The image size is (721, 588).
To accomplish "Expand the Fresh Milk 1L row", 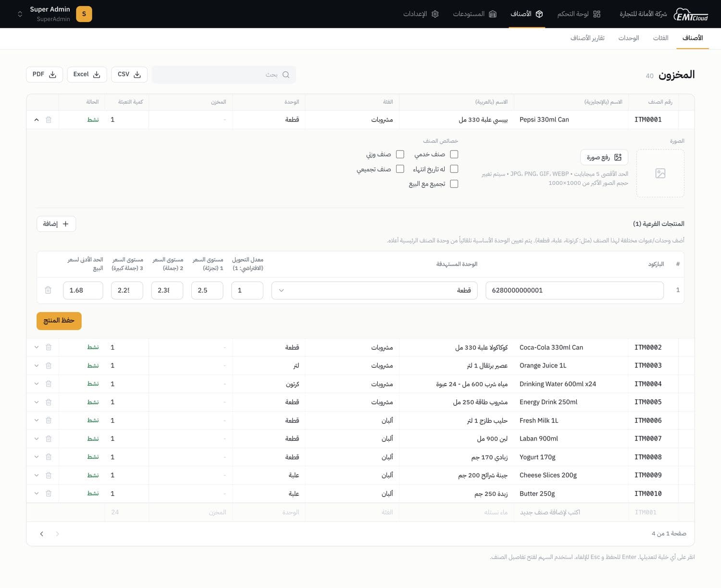I will pyautogui.click(x=37, y=420).
